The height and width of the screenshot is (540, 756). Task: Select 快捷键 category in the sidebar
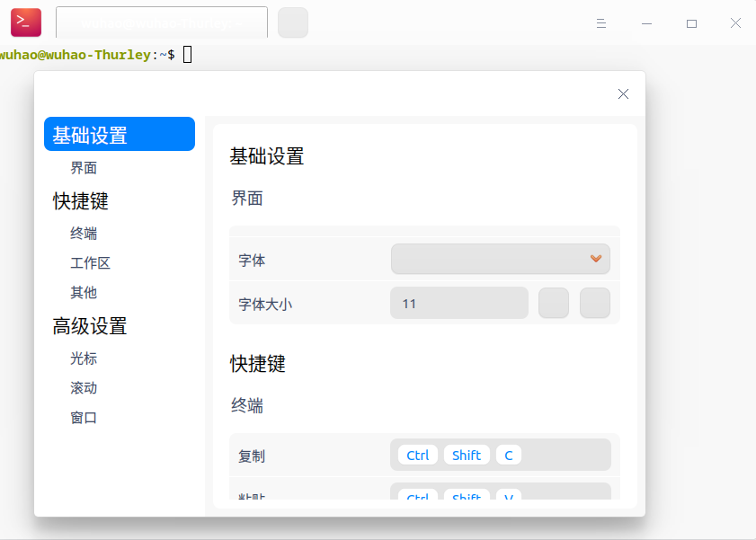coord(81,201)
